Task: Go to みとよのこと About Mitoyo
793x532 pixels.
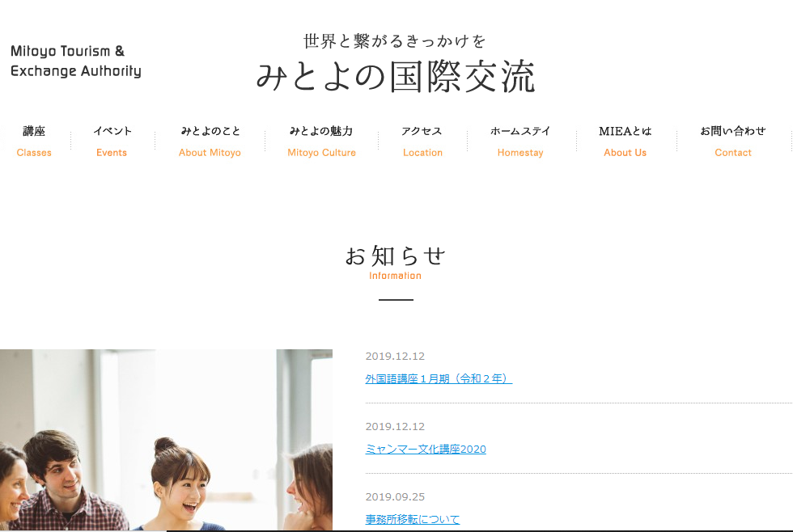Action: tap(210, 141)
